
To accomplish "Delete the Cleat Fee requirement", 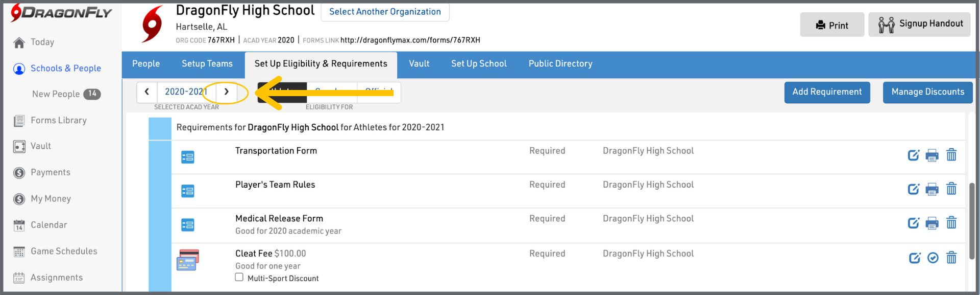I will point(951,258).
